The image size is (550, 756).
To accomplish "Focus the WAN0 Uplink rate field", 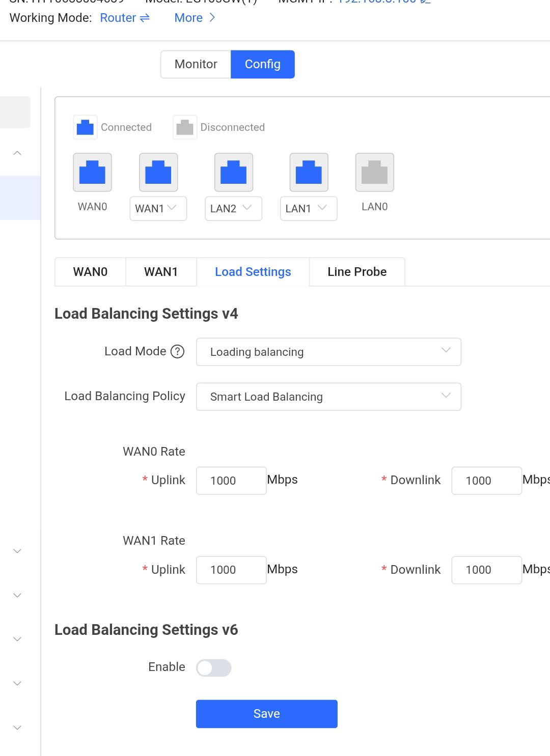I will pyautogui.click(x=231, y=481).
